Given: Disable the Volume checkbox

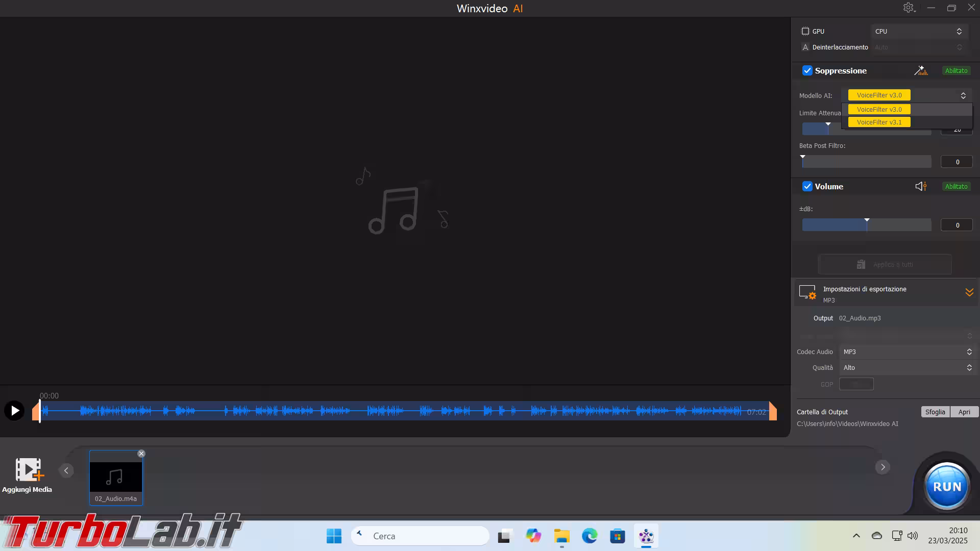Looking at the screenshot, I should click(807, 186).
